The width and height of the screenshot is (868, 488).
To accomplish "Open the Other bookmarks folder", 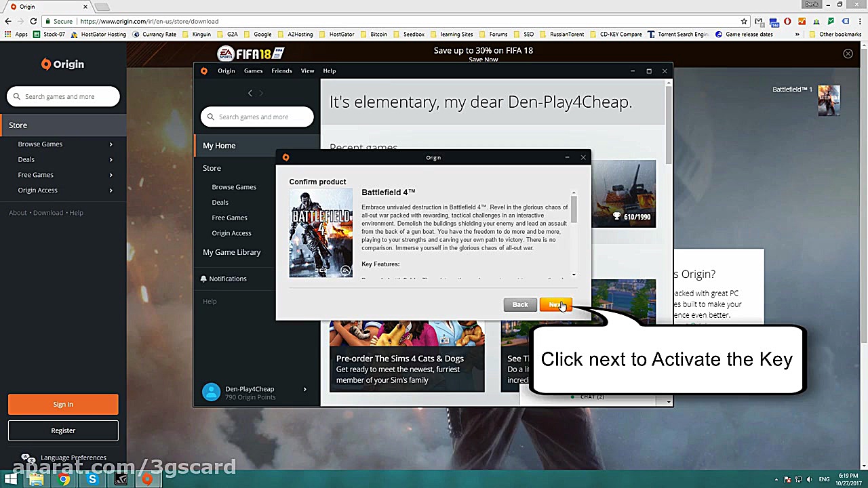I will (x=835, y=35).
